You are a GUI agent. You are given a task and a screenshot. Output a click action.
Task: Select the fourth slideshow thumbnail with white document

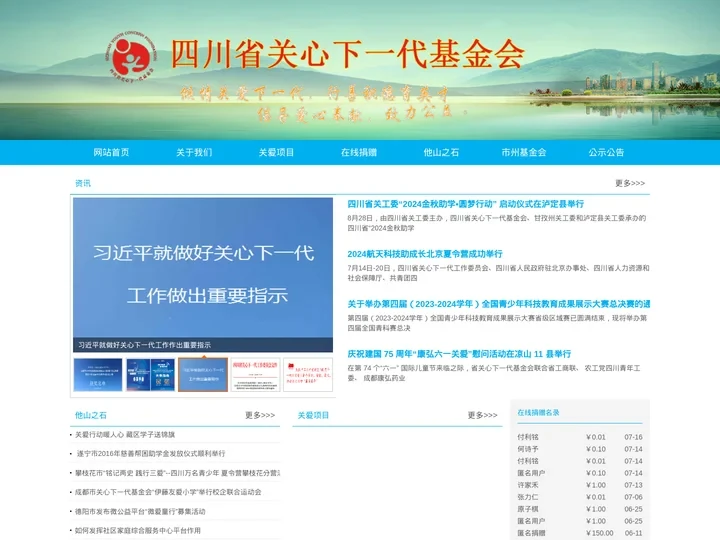[x=255, y=375]
